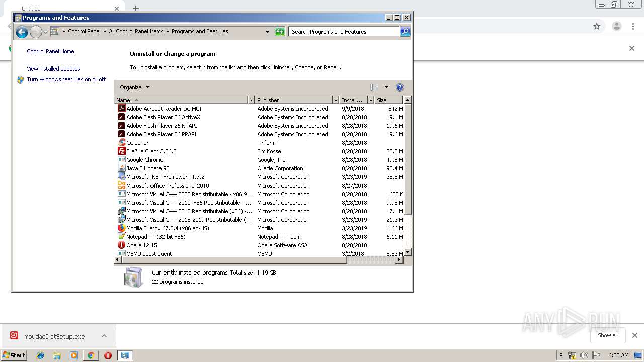Open the recent pages dropdown arrow
This screenshot has width=644, height=362.
click(45, 32)
